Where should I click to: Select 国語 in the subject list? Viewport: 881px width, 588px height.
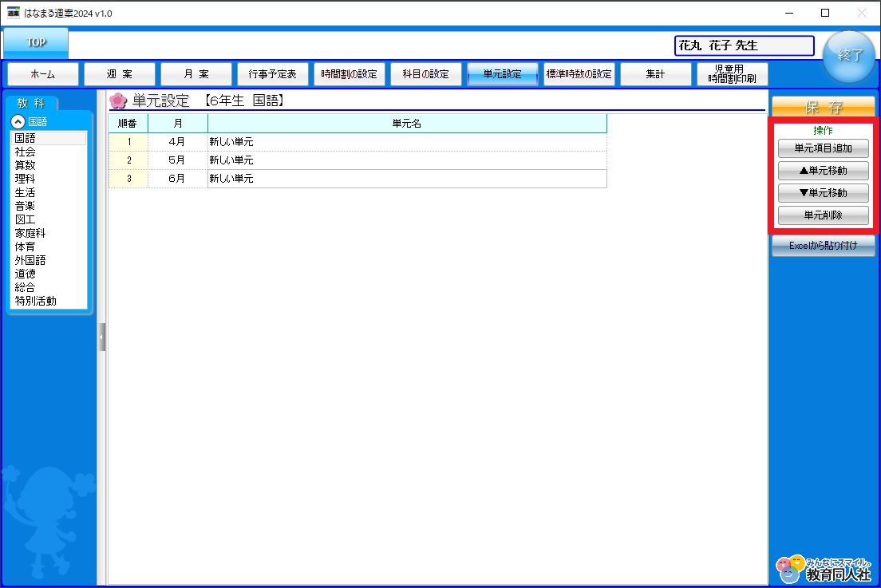49,138
